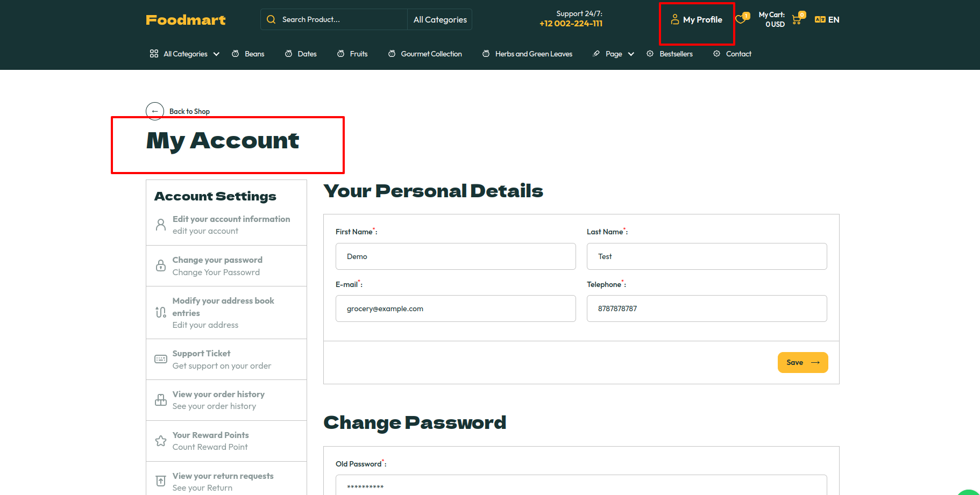Open Herbs and Green Leaves category

point(534,54)
